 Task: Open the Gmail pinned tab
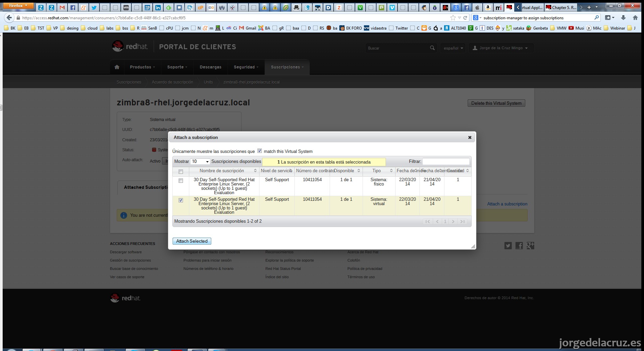62,7
